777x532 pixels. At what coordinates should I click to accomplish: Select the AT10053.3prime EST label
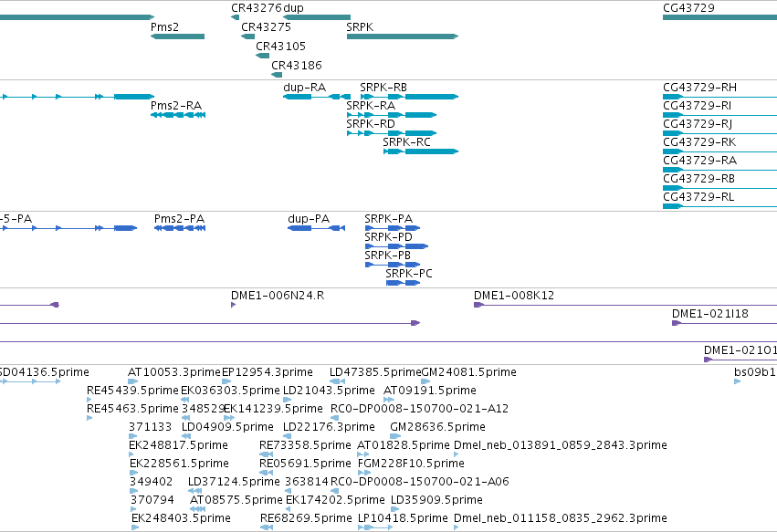click(x=173, y=372)
